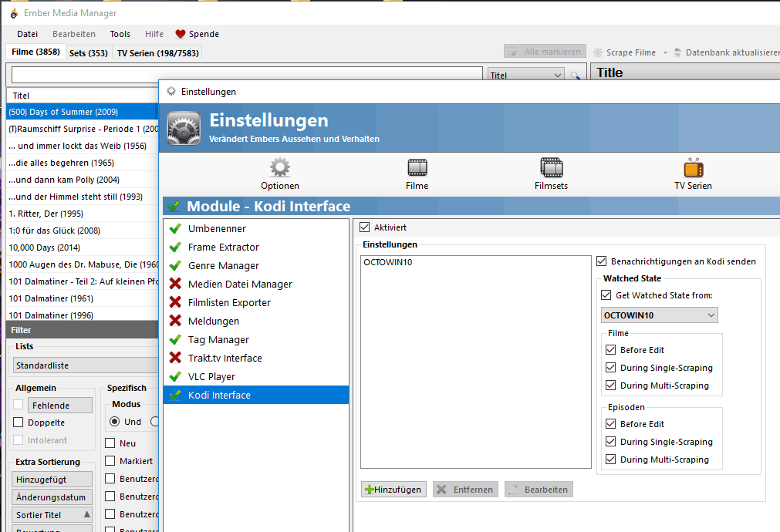Select the Und radio button in Modus
Viewport: 780px width, 532px height.
pos(115,422)
